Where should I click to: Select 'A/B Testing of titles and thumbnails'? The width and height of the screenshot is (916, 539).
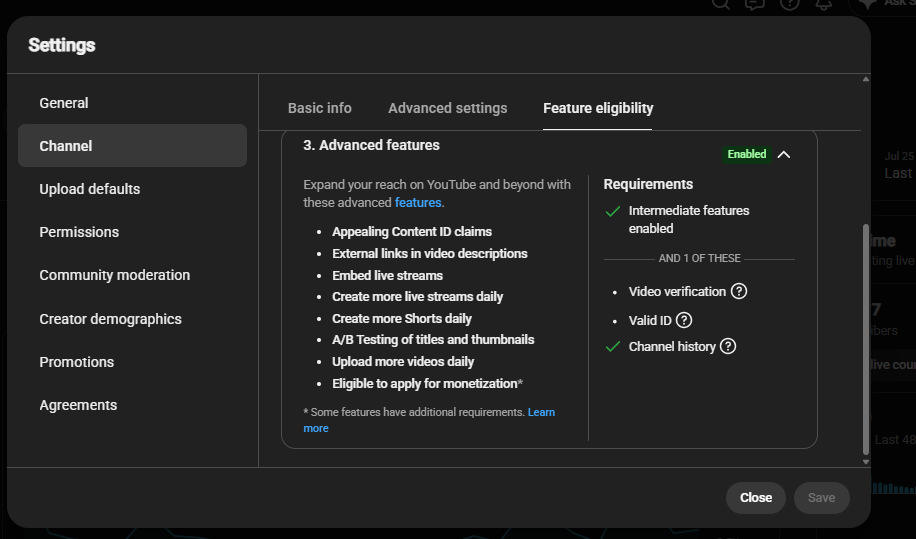433,340
